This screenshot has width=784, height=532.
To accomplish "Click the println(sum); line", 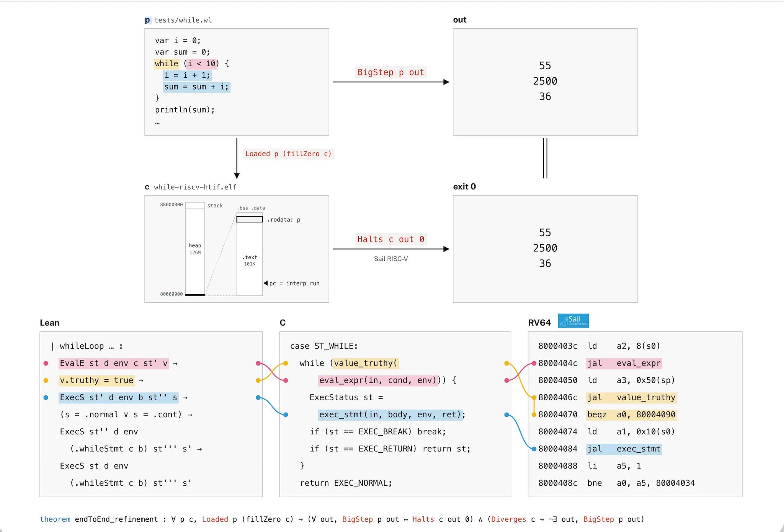I will click(185, 110).
